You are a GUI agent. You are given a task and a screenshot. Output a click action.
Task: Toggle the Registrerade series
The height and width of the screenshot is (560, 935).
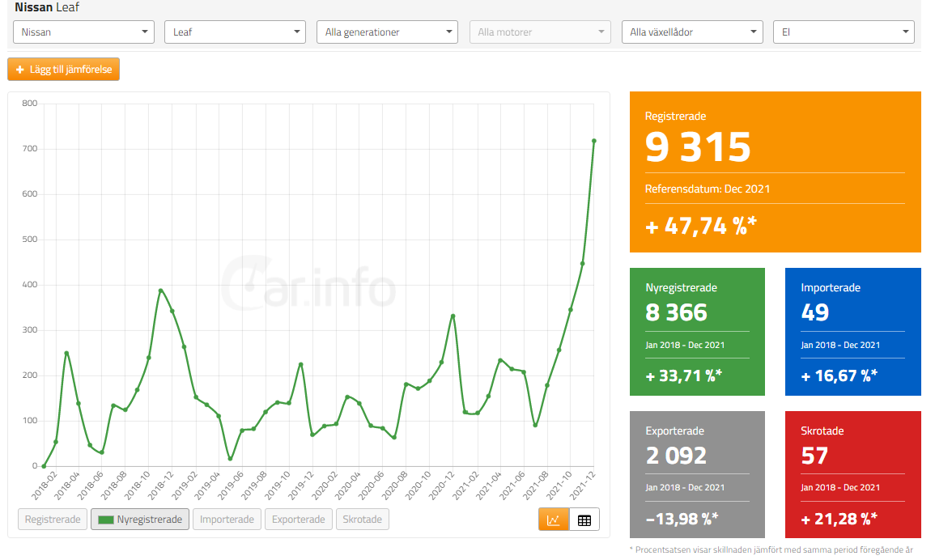point(53,520)
